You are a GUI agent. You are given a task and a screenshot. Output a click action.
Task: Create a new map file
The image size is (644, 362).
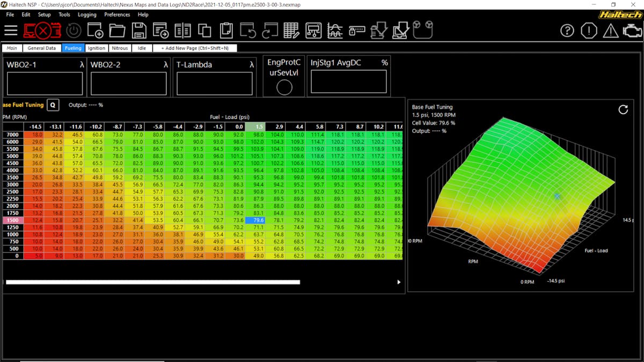pos(95,31)
